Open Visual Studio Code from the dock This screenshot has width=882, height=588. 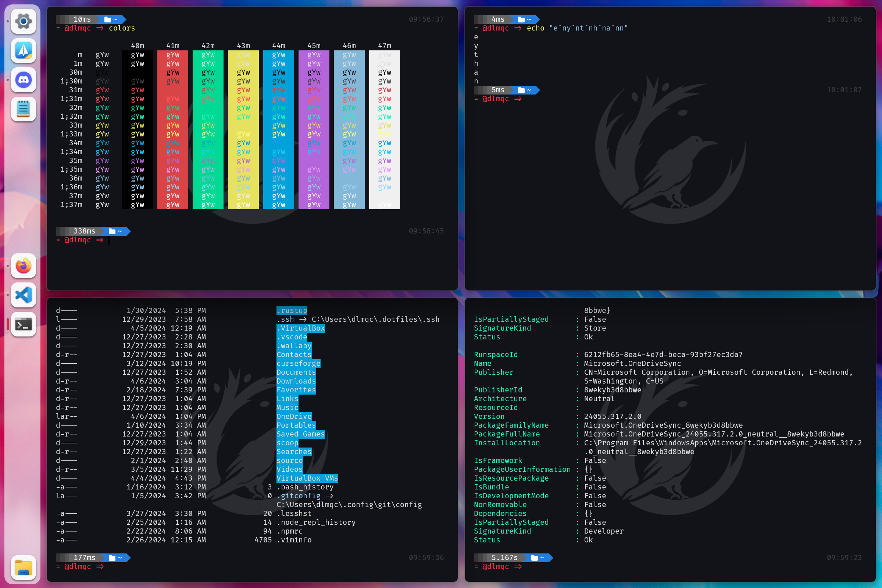(23, 295)
